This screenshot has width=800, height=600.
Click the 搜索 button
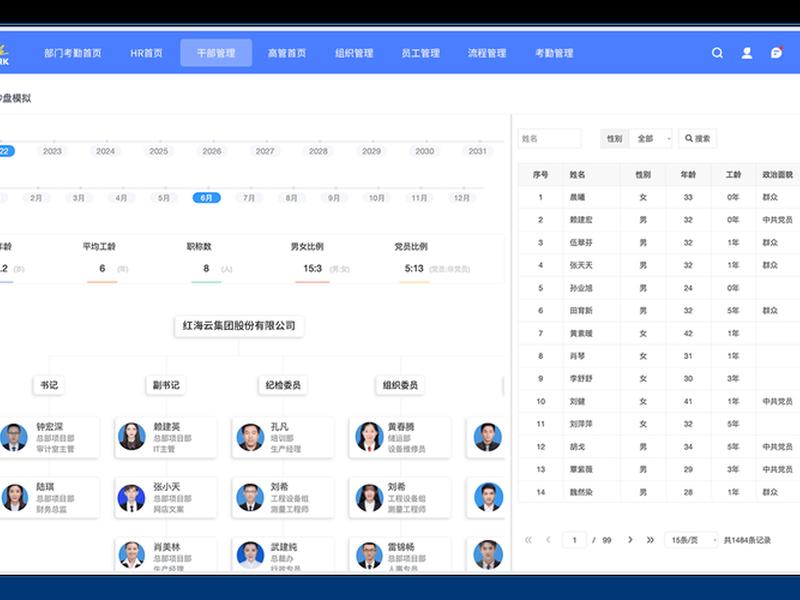[x=697, y=138]
